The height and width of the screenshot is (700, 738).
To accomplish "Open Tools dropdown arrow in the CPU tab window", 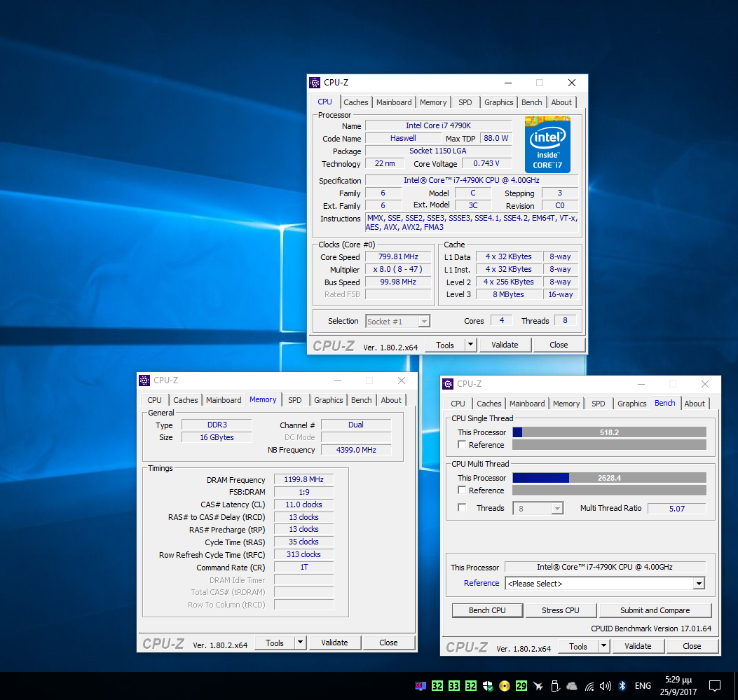I will click(x=470, y=345).
